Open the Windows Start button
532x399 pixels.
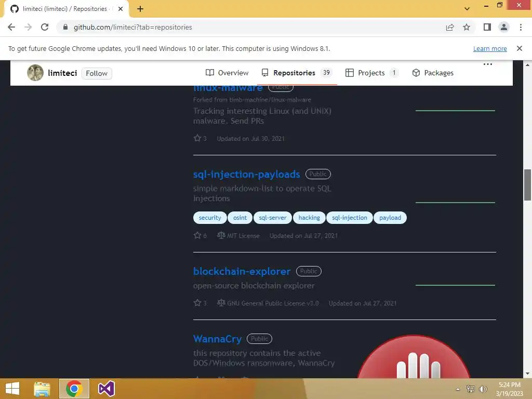[12, 389]
